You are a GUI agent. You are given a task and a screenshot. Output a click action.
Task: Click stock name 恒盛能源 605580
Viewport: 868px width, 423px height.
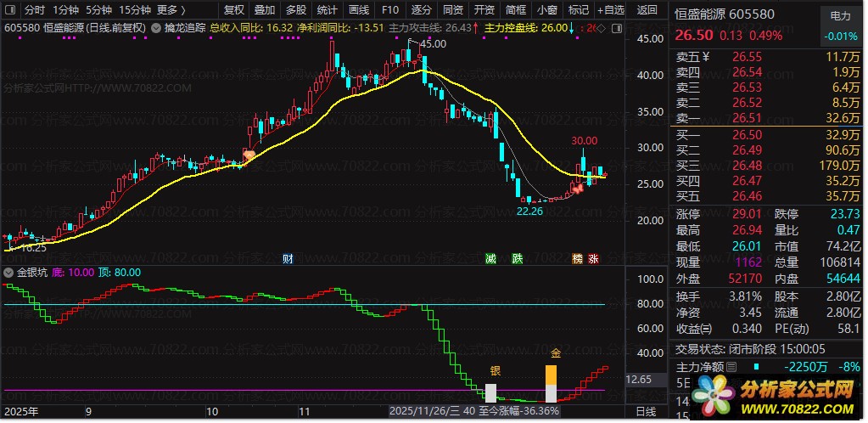coord(725,15)
